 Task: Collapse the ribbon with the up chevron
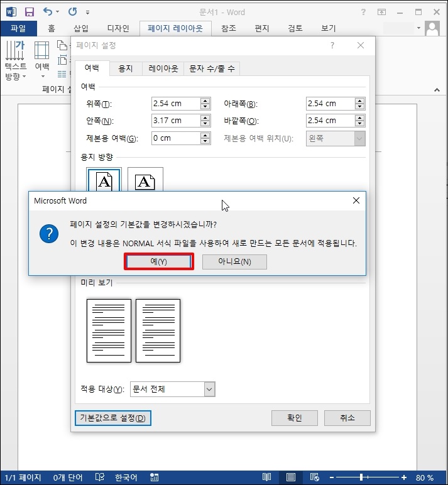click(x=437, y=90)
